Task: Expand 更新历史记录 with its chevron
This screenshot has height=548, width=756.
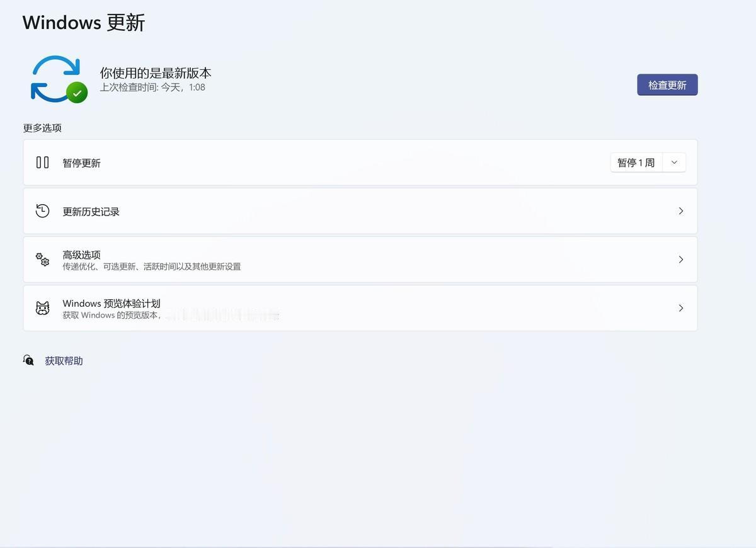Action: [681, 211]
